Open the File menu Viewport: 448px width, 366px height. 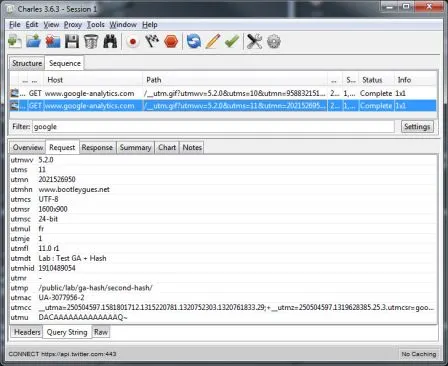coord(15,25)
